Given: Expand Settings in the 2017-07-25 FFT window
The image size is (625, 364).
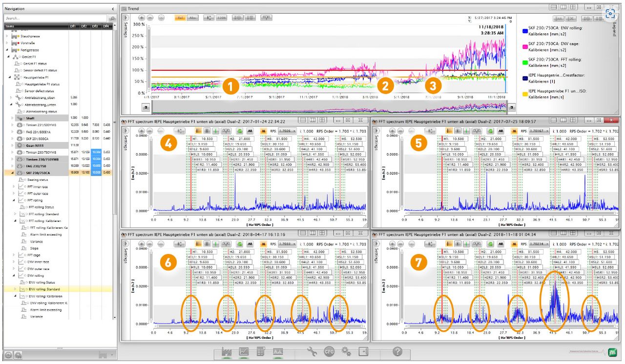Looking at the screenshot, I should (x=375, y=131).
